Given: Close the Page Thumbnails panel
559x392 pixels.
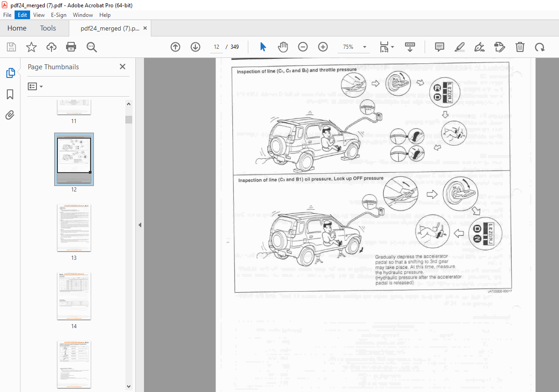Looking at the screenshot, I should (122, 67).
